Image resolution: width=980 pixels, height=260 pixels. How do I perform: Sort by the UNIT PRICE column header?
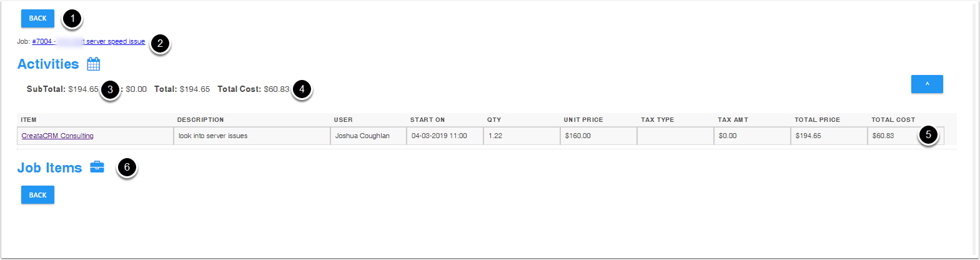(583, 119)
